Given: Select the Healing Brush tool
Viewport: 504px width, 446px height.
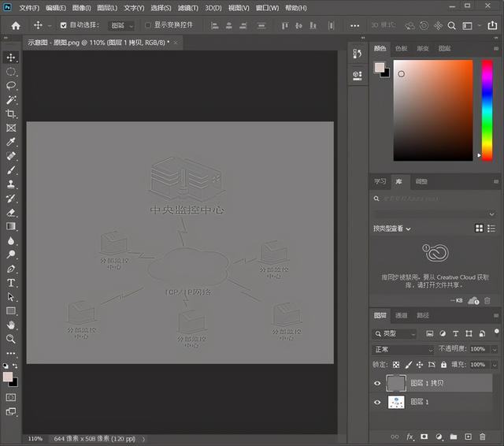Looking at the screenshot, I should point(11,156).
